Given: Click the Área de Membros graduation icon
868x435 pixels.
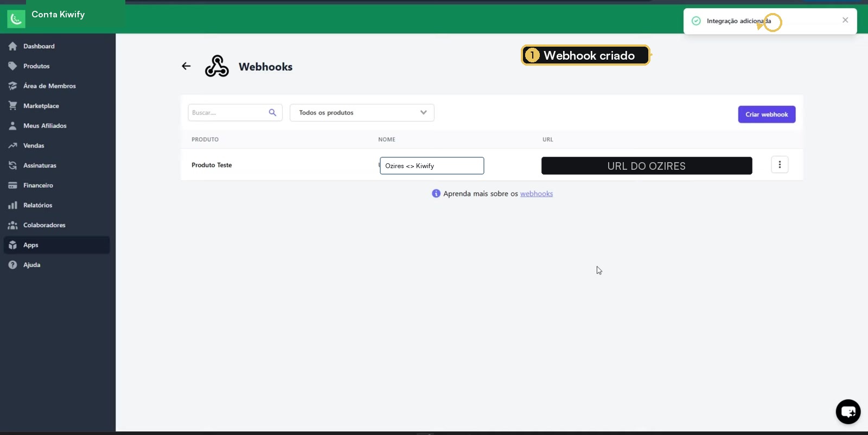Looking at the screenshot, I should (12, 86).
